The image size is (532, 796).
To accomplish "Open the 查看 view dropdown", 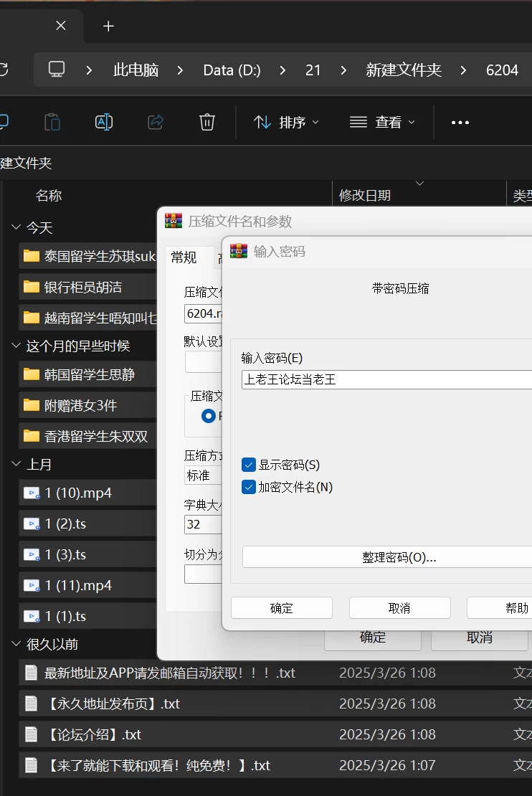I will pyautogui.click(x=382, y=123).
